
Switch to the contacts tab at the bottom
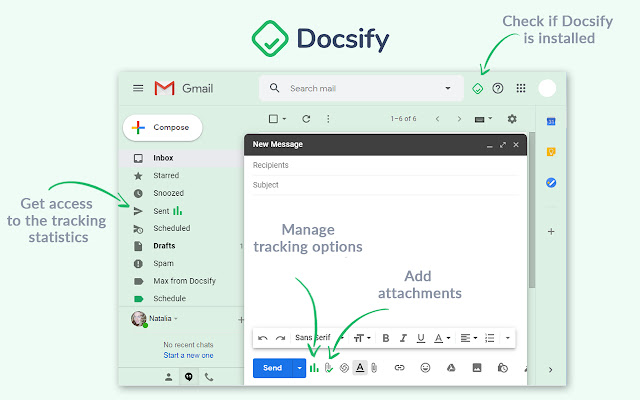pyautogui.click(x=169, y=377)
